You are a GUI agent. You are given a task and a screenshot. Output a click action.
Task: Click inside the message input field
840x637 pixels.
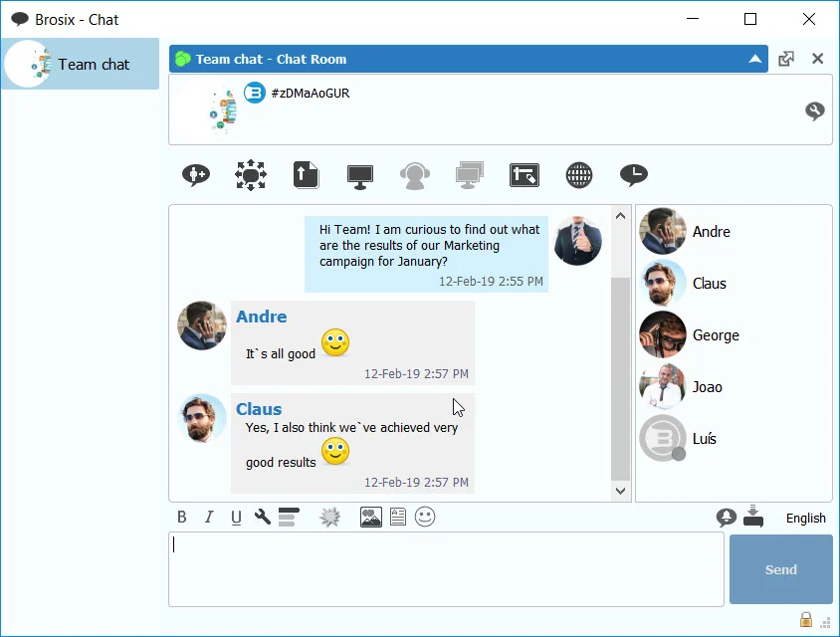pyautogui.click(x=446, y=567)
